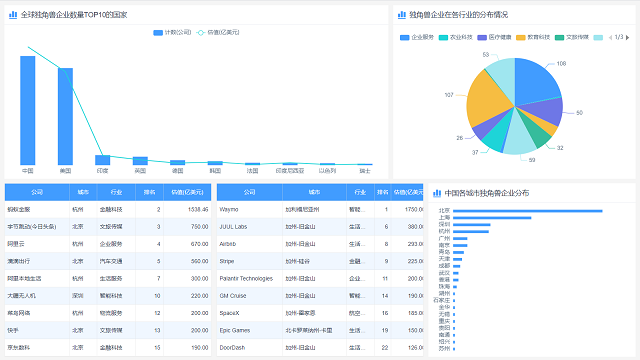640x360 pixels.
Task: Sort the left table by the 行业 header
Action: coord(116,192)
